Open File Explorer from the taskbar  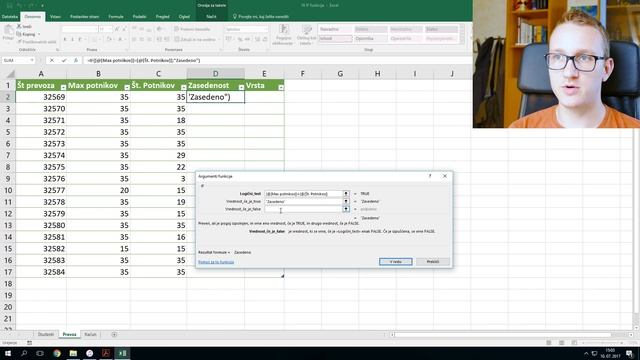click(73, 353)
